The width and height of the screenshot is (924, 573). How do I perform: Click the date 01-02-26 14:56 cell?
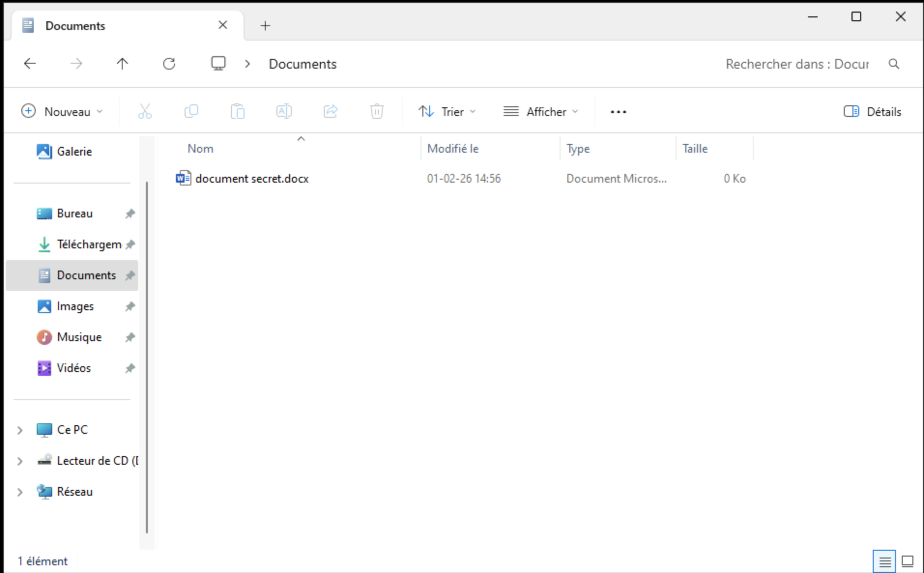pos(464,179)
